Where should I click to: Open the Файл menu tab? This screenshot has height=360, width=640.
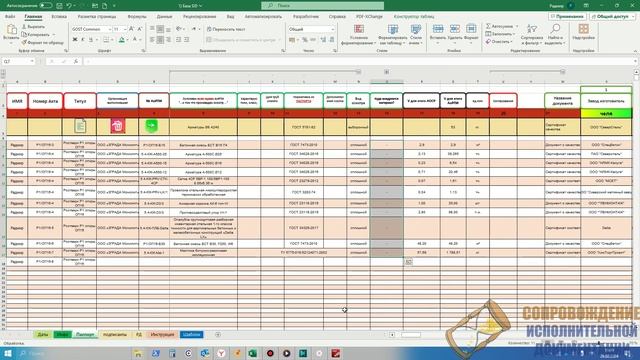pos(10,17)
